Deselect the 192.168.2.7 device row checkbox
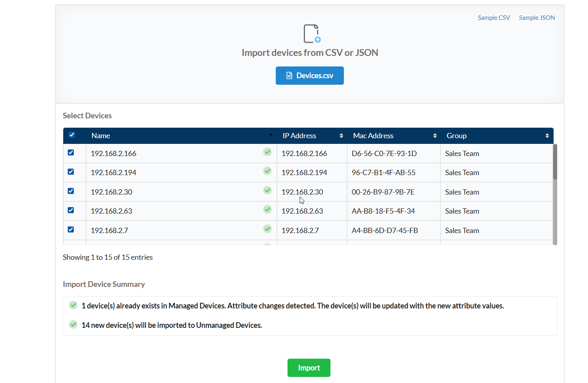The height and width of the screenshot is (383, 588). pyautogui.click(x=71, y=230)
